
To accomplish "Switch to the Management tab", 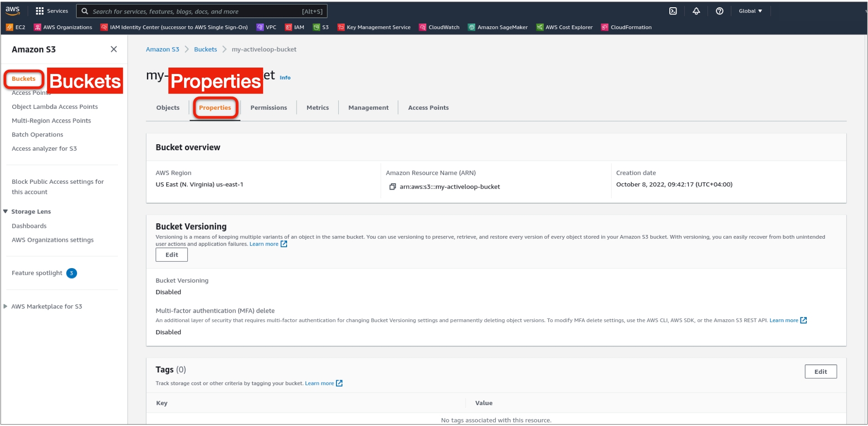I will [x=368, y=108].
